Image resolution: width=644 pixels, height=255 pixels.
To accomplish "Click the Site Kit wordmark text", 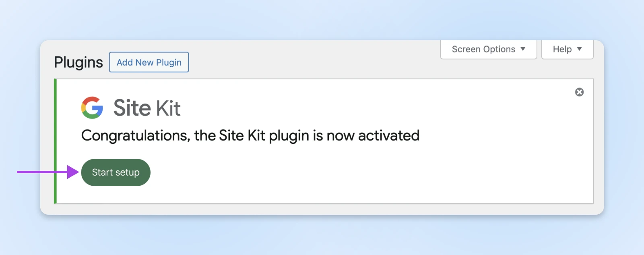I will pyautogui.click(x=147, y=108).
